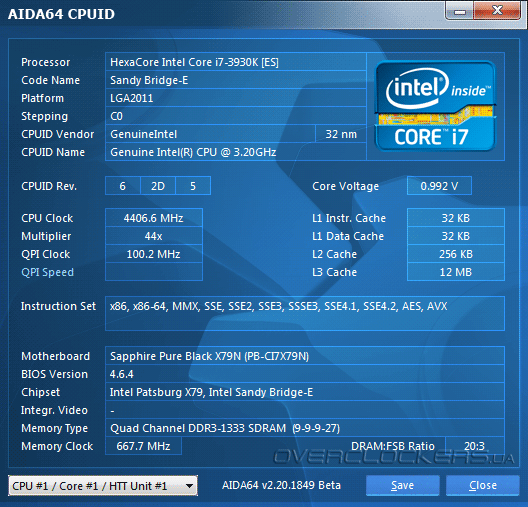Select the CPU #1 / Core #1 combo box
Viewport: 528px width, 507px height.
103,486
